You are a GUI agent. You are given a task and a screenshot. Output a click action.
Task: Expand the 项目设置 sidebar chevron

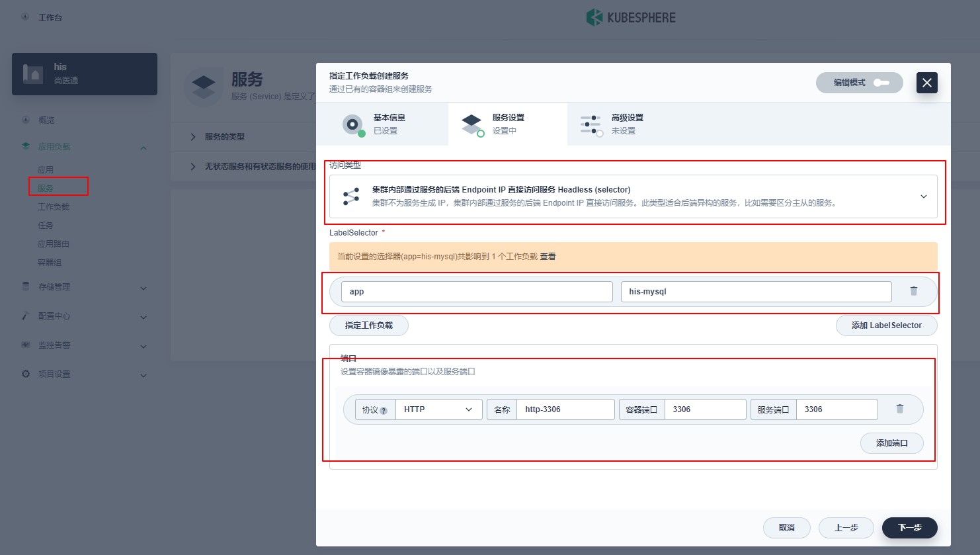[x=143, y=375]
